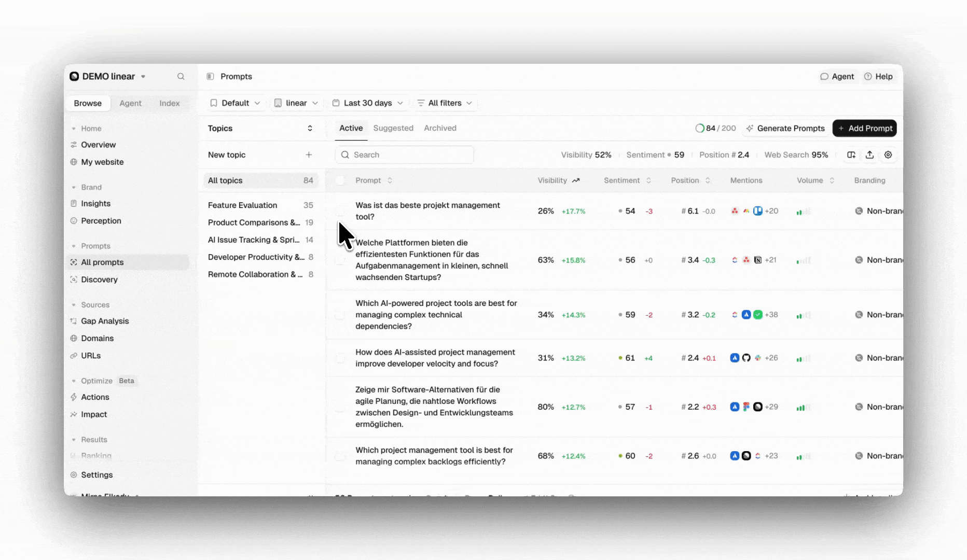
Task: Open the sidebar search icon
Action: point(181,76)
